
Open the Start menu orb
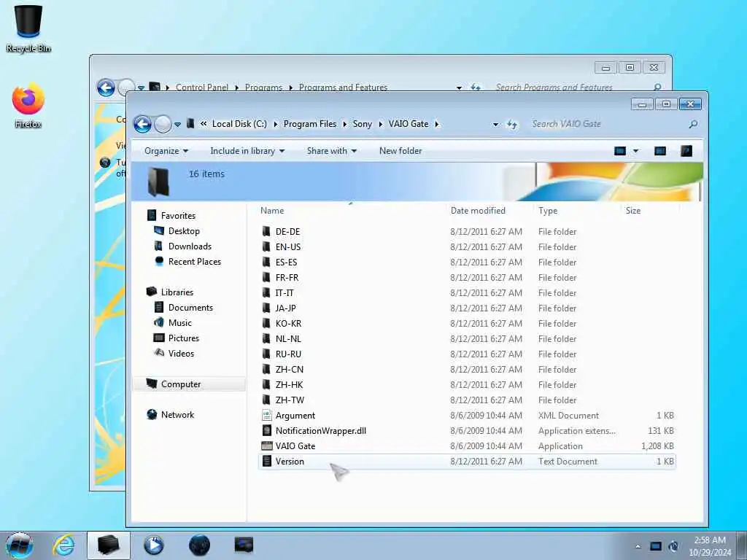pyautogui.click(x=20, y=545)
